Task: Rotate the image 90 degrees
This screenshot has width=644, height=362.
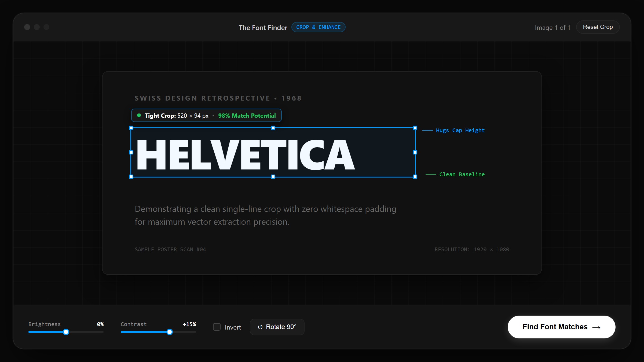Action: [277, 327]
